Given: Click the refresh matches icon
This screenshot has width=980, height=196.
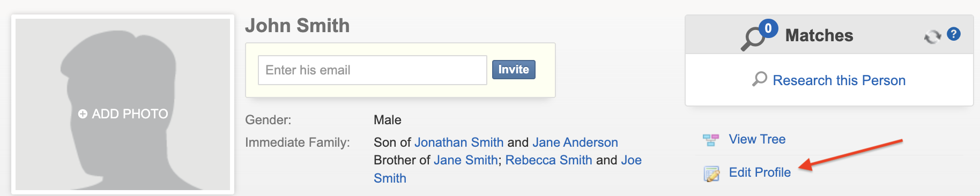Looking at the screenshot, I should pos(933,36).
